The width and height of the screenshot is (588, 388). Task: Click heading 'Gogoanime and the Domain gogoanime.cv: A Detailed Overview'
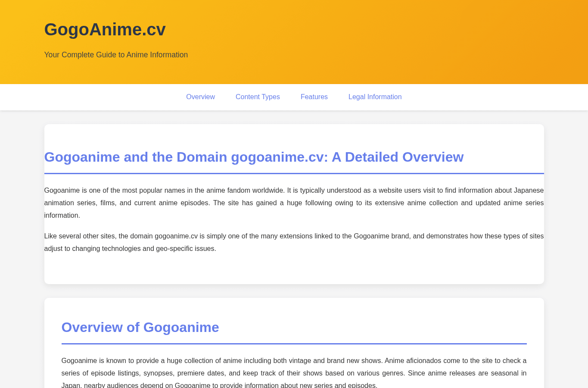click(x=254, y=157)
